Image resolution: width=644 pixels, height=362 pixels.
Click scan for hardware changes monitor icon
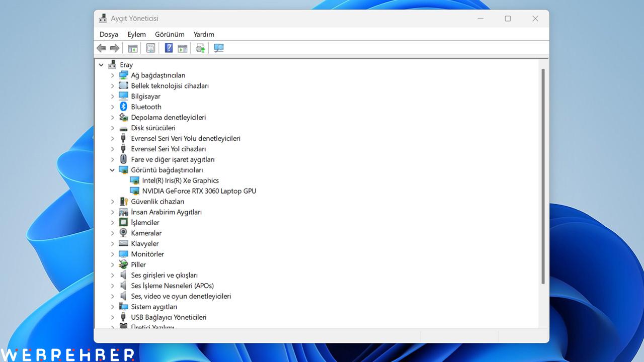coord(219,48)
